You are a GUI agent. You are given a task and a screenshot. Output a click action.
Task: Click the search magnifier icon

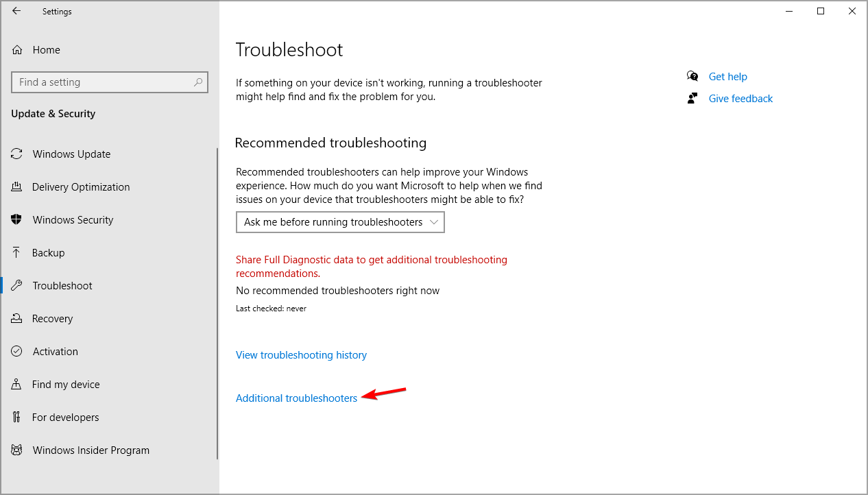198,82
